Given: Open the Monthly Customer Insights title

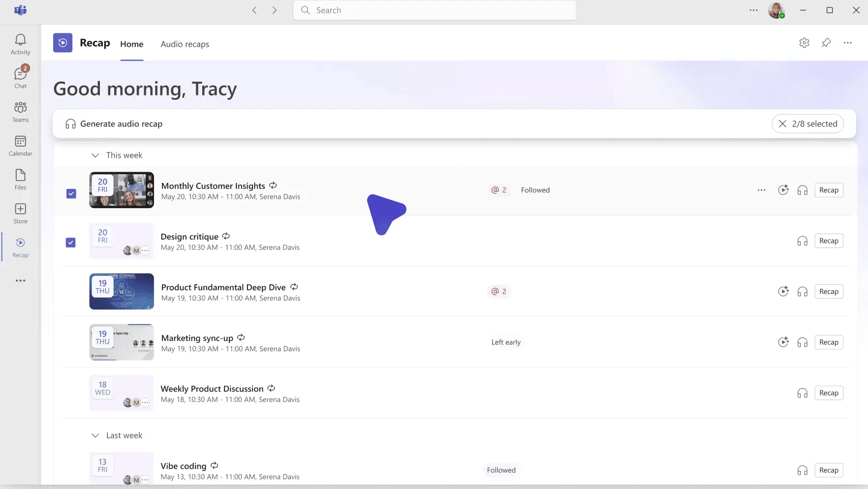Looking at the screenshot, I should tap(213, 186).
